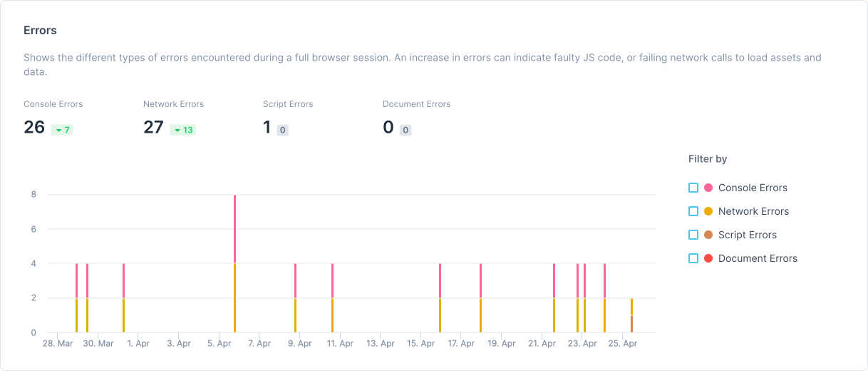Click the gray 0 badge beside Script Errors count
This screenshot has height=371, width=868.
(x=283, y=130)
